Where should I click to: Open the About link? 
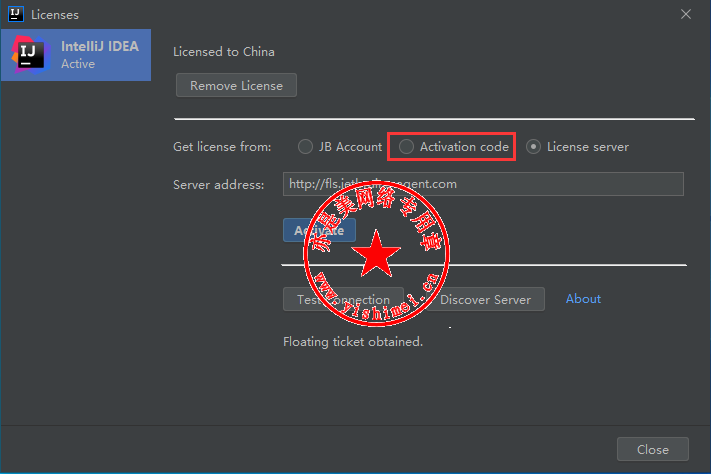coord(583,299)
